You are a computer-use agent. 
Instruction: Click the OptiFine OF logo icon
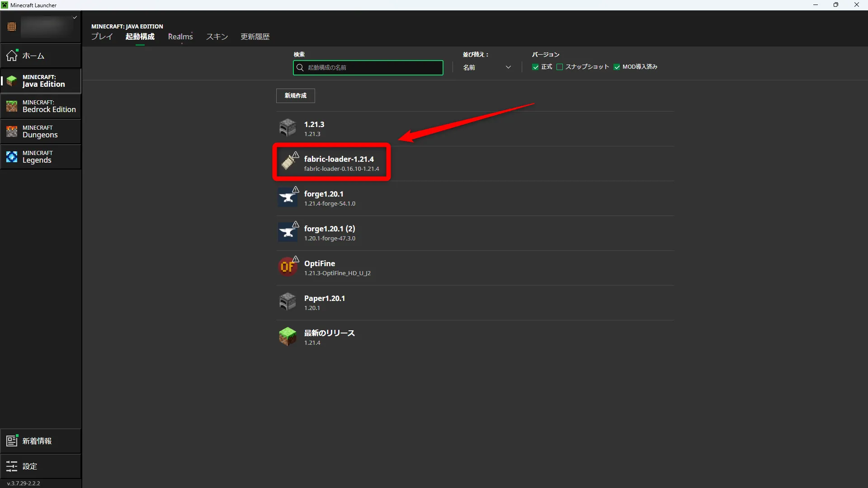[288, 267]
